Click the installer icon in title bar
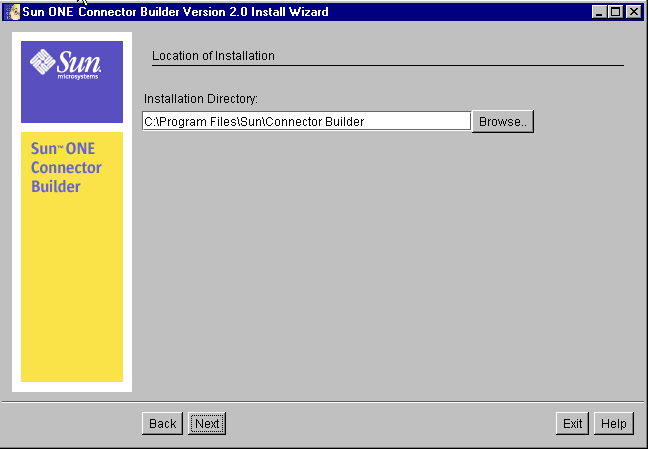Image resolution: width=648 pixels, height=450 pixels. tap(12, 12)
